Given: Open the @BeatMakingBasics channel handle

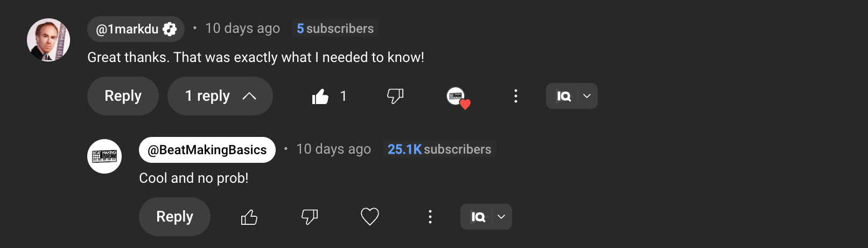Looking at the screenshot, I should pyautogui.click(x=207, y=150).
